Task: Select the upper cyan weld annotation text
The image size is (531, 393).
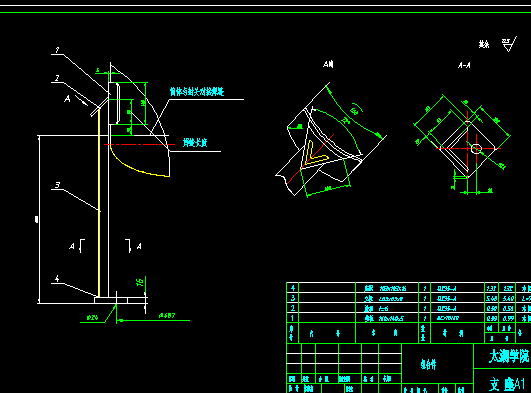Action: [x=197, y=92]
